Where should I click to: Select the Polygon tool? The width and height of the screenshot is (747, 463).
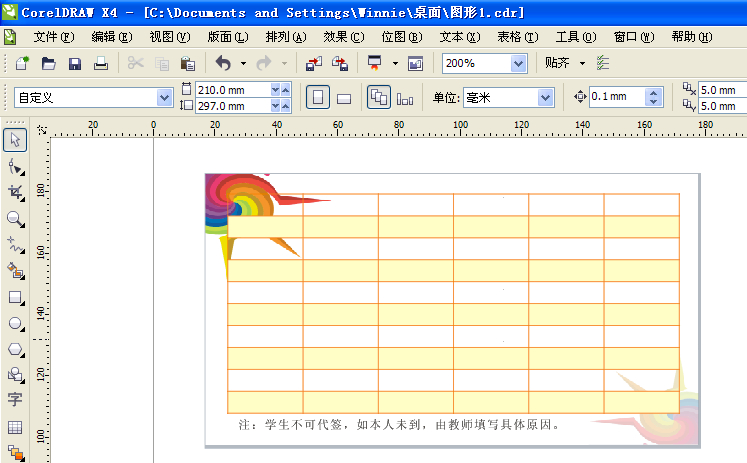coord(15,349)
